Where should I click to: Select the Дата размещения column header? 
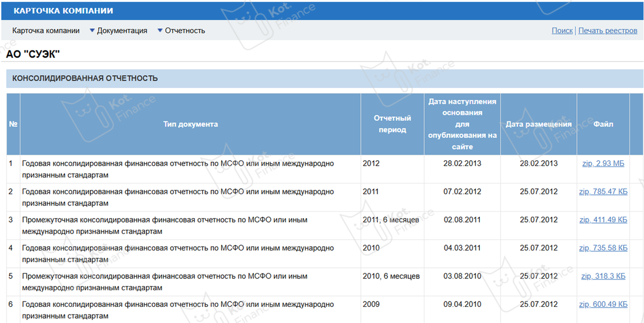point(539,124)
